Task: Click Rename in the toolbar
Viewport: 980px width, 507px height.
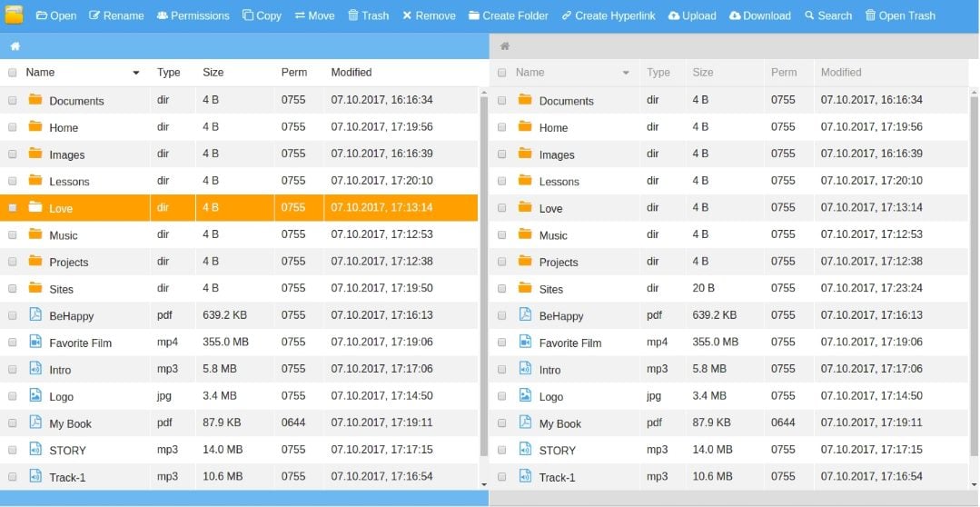Action: 116,15
